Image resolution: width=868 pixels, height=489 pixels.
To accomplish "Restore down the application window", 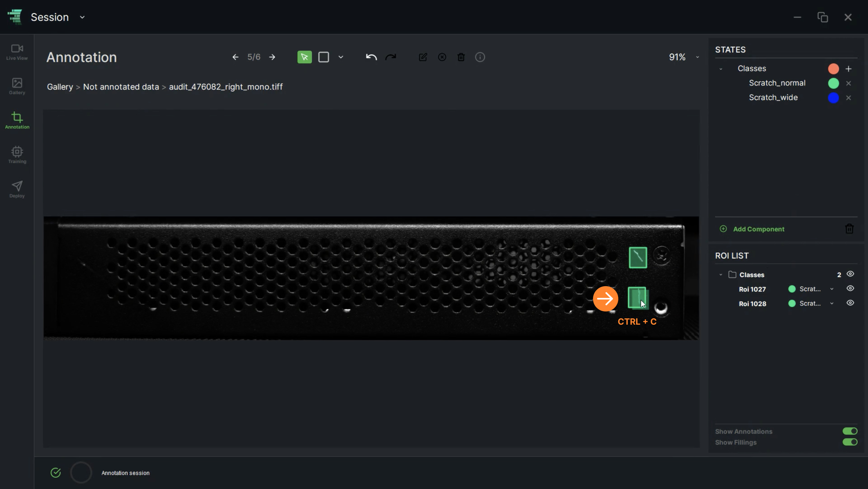I will point(823,17).
